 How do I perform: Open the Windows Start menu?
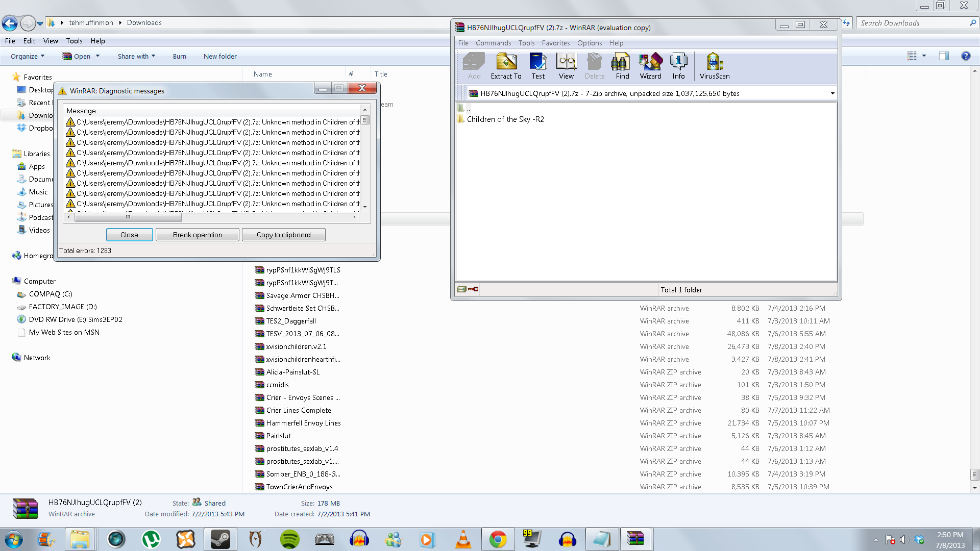[14, 539]
